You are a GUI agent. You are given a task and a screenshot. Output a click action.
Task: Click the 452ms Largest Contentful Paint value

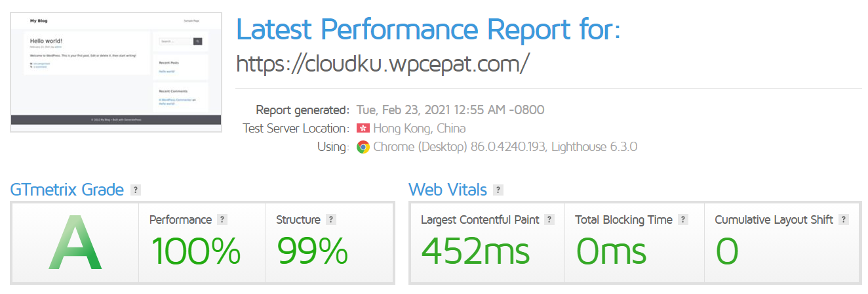click(x=475, y=251)
